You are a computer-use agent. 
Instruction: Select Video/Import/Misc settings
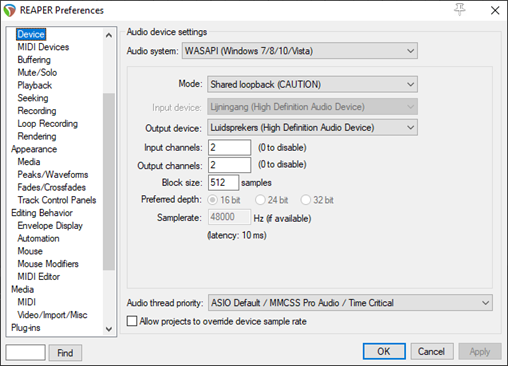(x=52, y=315)
